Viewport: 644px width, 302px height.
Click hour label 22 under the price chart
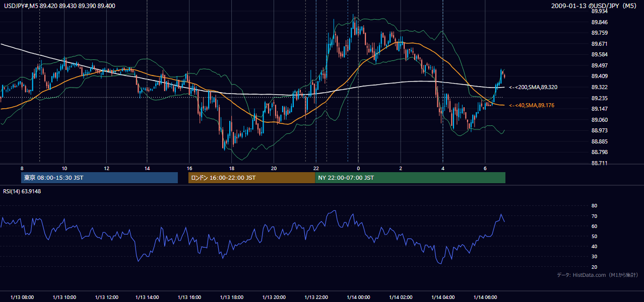[316, 168]
